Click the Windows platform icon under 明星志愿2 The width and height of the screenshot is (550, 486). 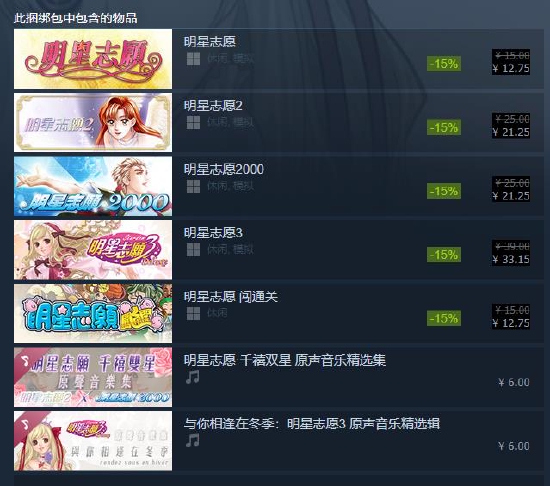click(193, 123)
